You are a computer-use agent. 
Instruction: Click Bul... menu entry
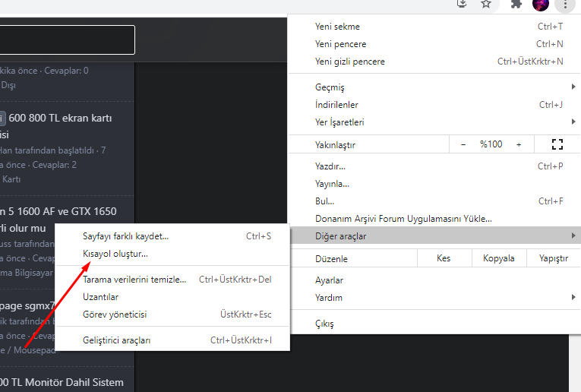(434, 201)
